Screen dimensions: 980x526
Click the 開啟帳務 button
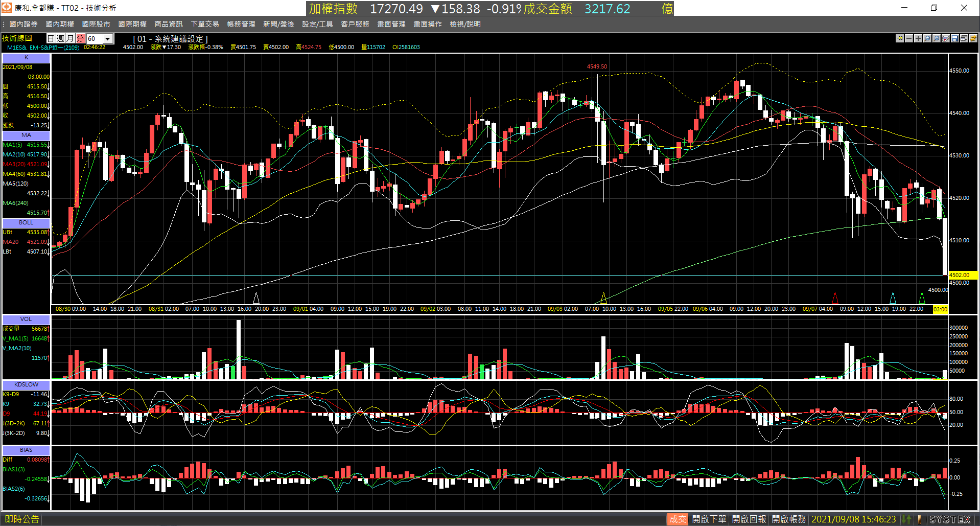click(x=789, y=519)
